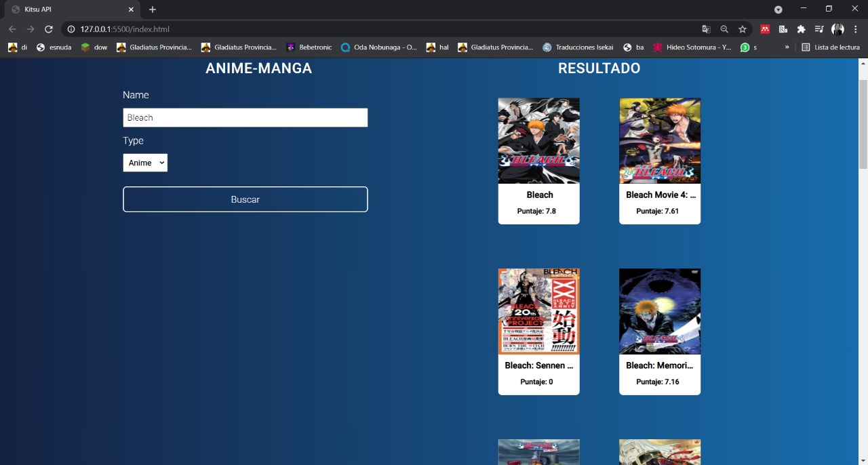This screenshot has height=465, width=868.
Task: Click 'Puntaje: 7.16' score text
Action: pyautogui.click(x=658, y=382)
